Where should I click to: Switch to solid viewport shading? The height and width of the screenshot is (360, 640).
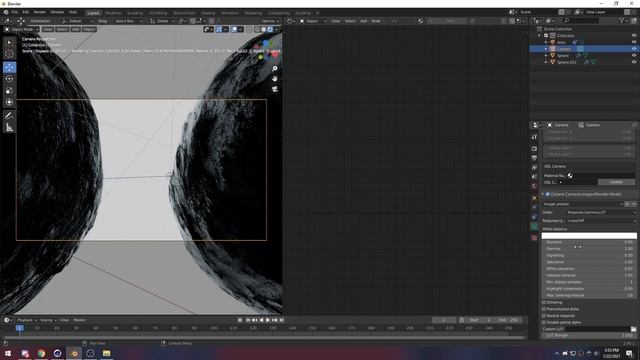pyautogui.click(x=264, y=29)
